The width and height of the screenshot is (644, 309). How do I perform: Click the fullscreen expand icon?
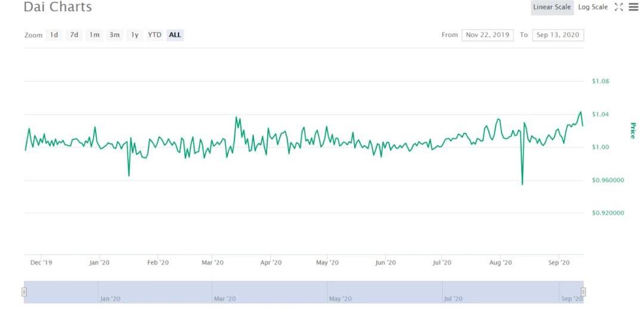[618, 7]
